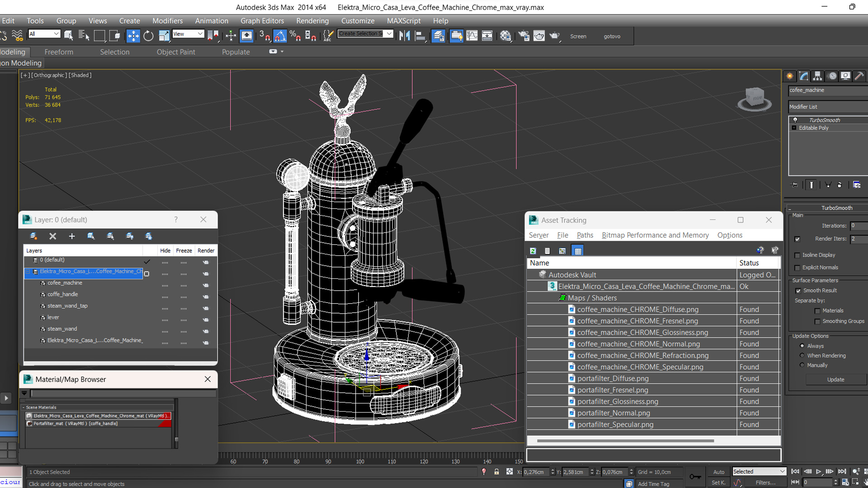Click the Set K. button
This screenshot has width=868, height=488.
718,483
